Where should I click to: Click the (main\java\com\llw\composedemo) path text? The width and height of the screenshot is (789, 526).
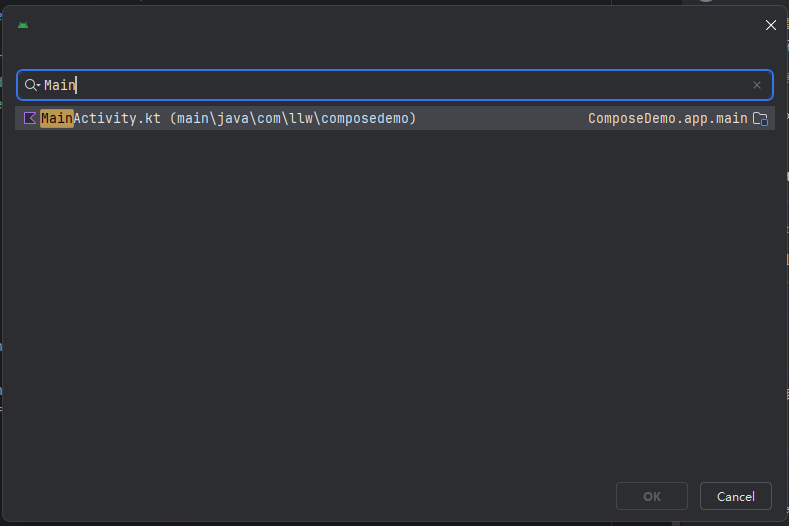coord(293,118)
